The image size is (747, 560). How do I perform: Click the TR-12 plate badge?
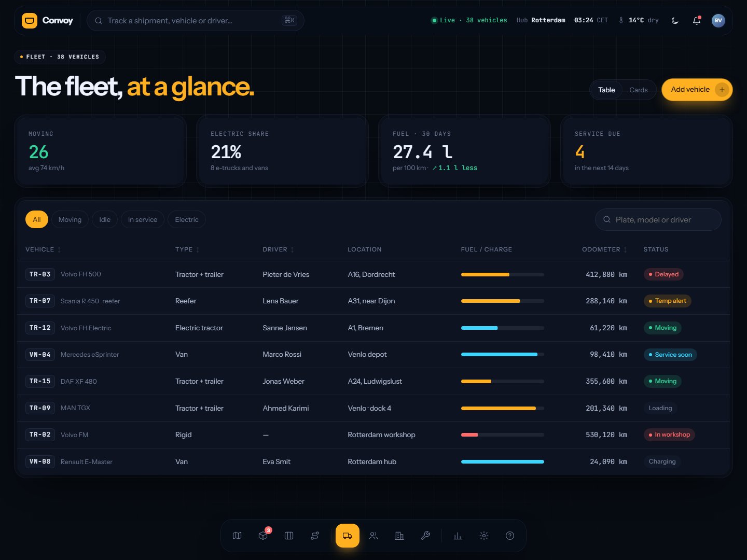(x=40, y=328)
